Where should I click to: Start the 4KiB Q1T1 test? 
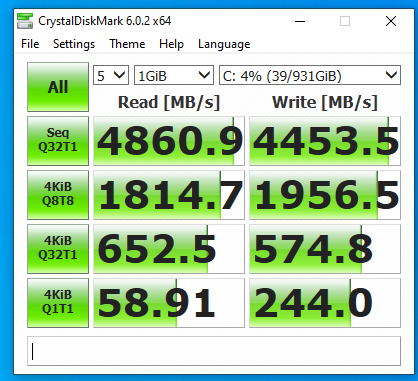point(58,303)
